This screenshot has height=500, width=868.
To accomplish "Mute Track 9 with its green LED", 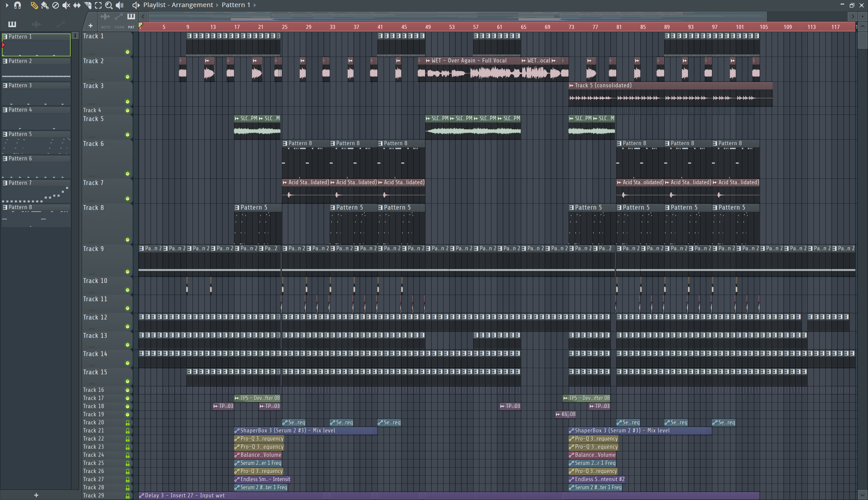I will coord(127,272).
